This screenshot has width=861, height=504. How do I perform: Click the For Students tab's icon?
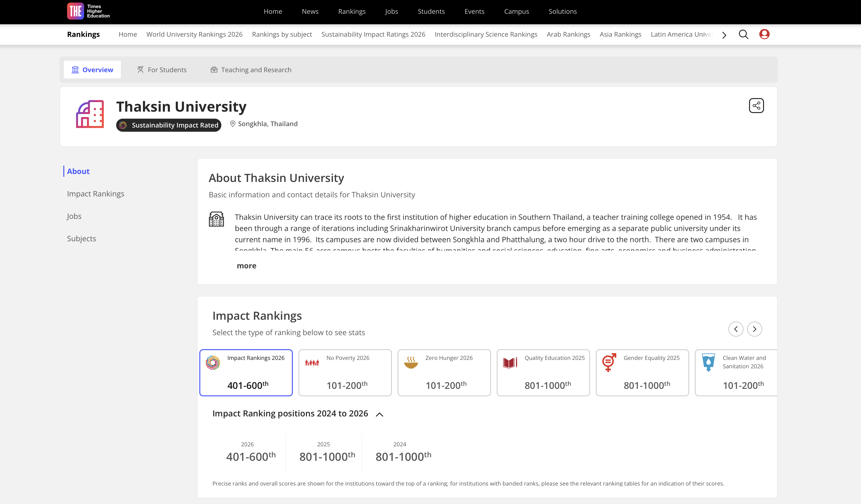point(140,70)
